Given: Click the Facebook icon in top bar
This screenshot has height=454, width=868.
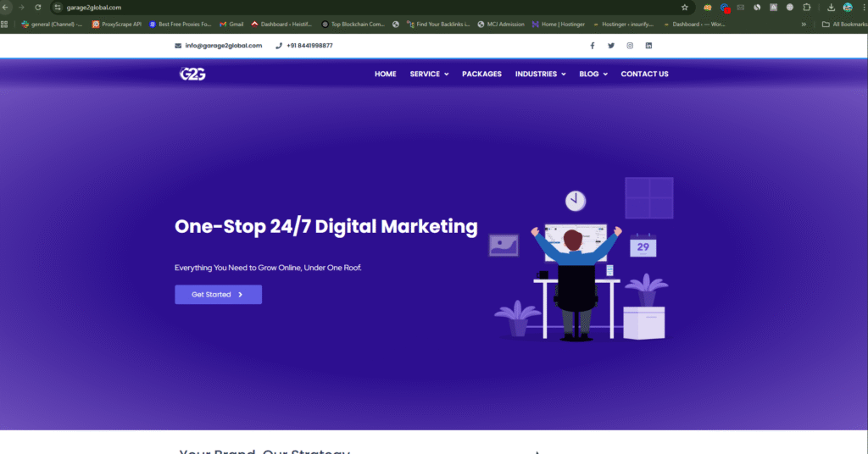Looking at the screenshot, I should 593,46.
